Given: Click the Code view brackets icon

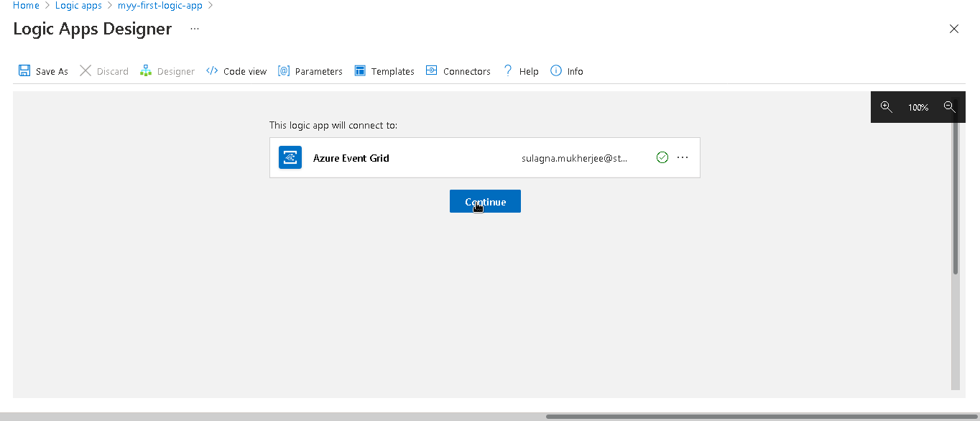Looking at the screenshot, I should pos(212,70).
